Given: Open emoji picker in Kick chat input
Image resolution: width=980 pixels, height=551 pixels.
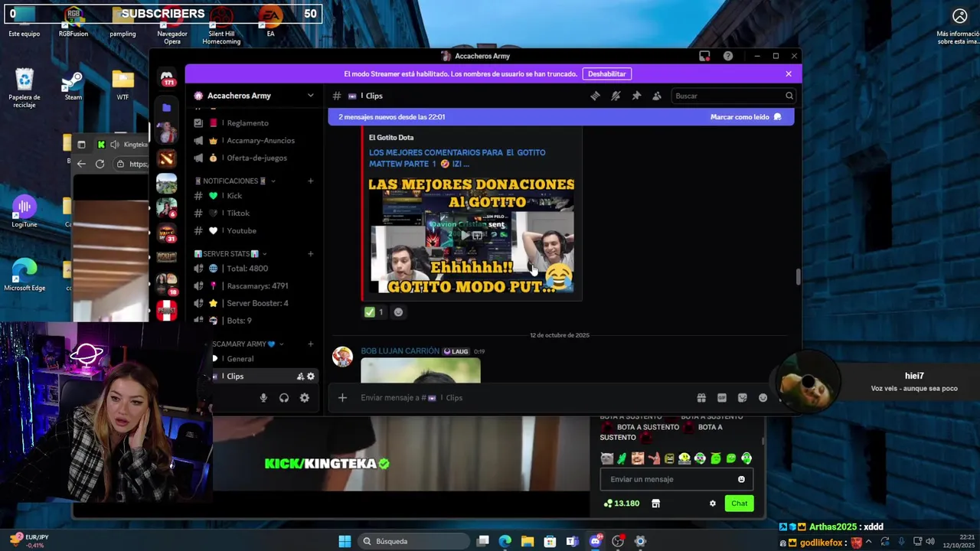Looking at the screenshot, I should pyautogui.click(x=741, y=479).
